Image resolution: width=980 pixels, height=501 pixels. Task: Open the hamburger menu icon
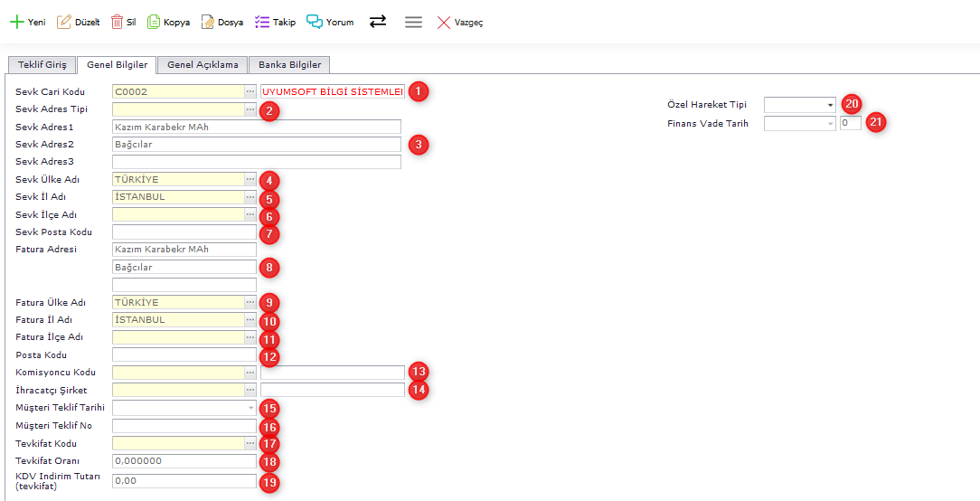[x=413, y=22]
